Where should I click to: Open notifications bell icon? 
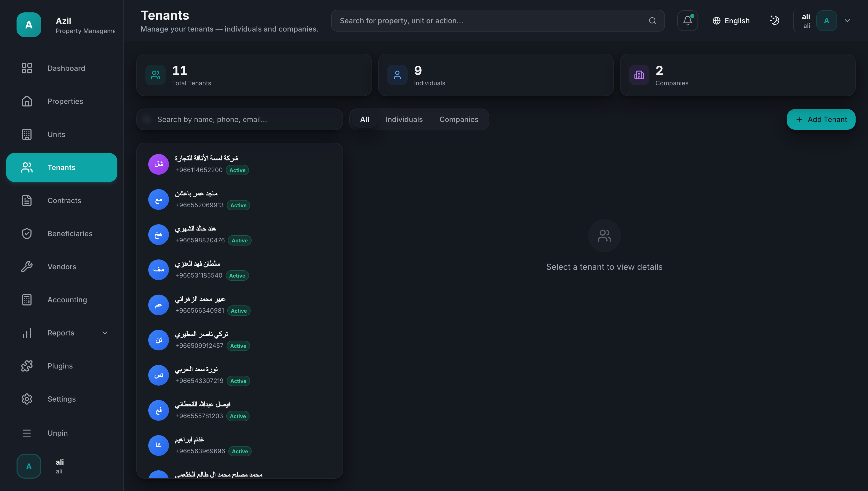[x=687, y=21]
